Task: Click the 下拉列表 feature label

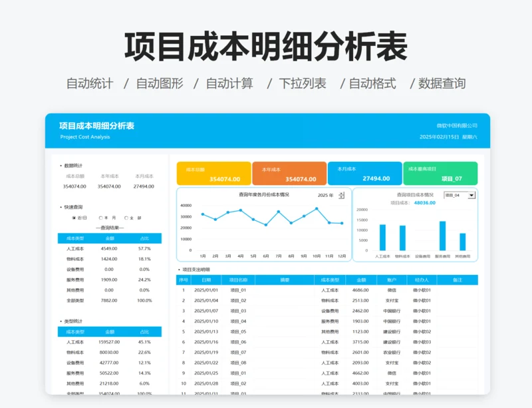Action: click(x=303, y=83)
